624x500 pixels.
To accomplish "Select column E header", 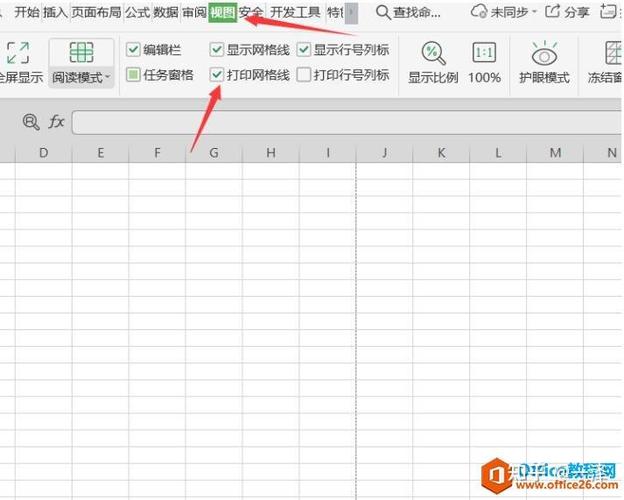I will click(x=101, y=152).
